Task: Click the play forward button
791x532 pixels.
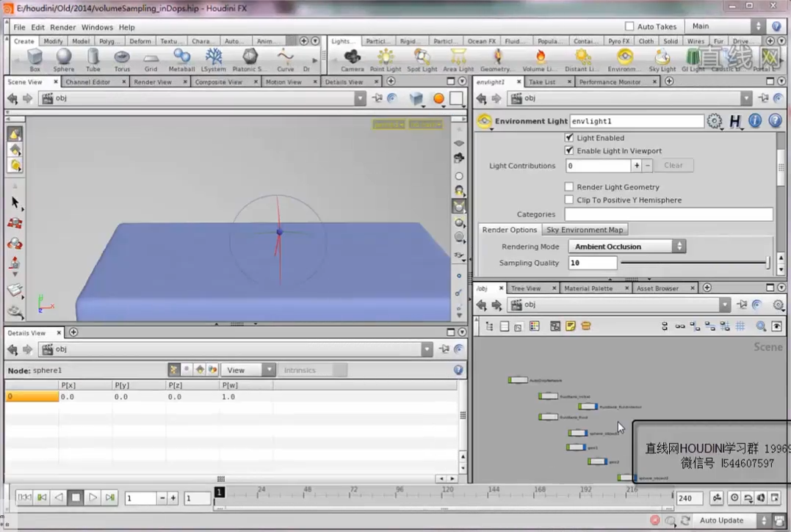Action: click(93, 498)
